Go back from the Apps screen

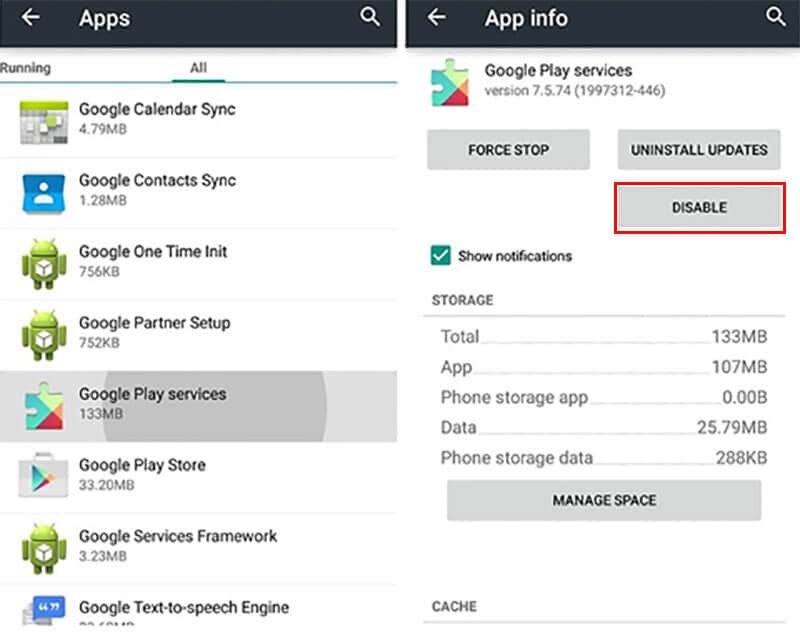(x=31, y=17)
